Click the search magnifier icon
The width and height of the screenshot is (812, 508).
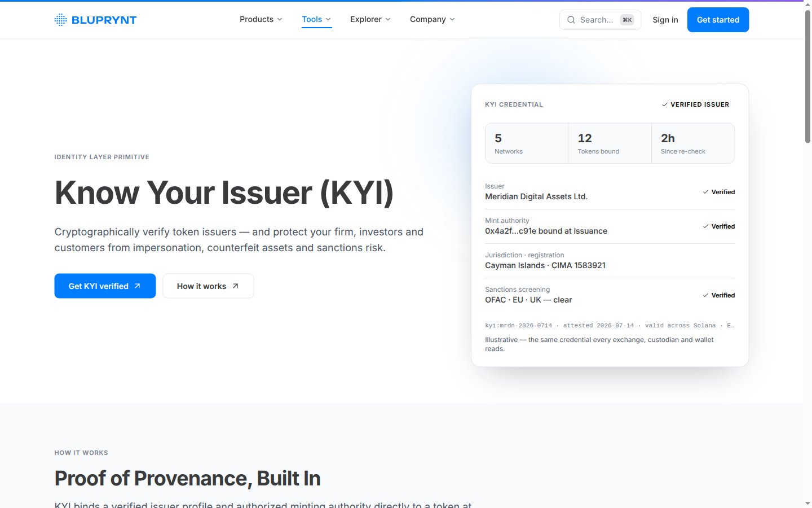coord(571,20)
